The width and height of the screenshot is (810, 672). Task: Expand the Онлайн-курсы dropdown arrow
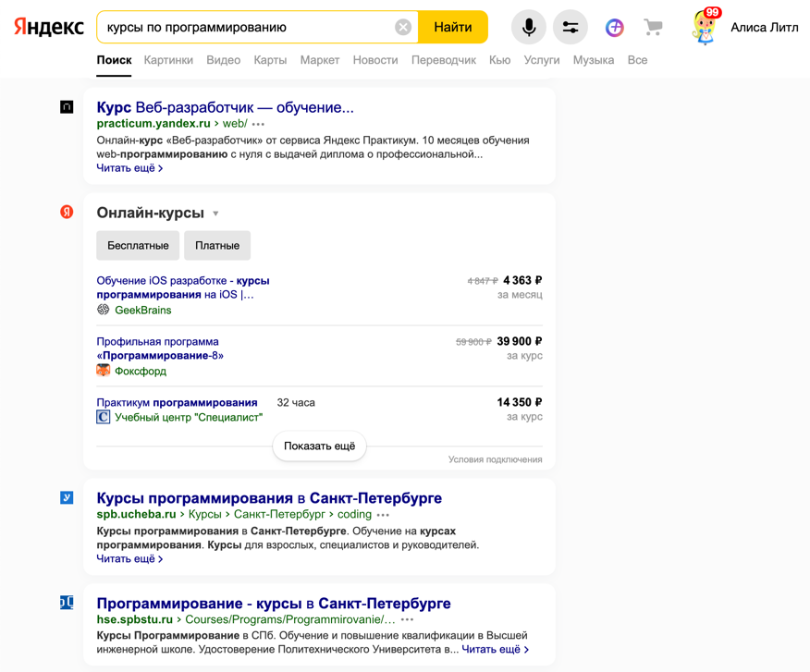[215, 214]
